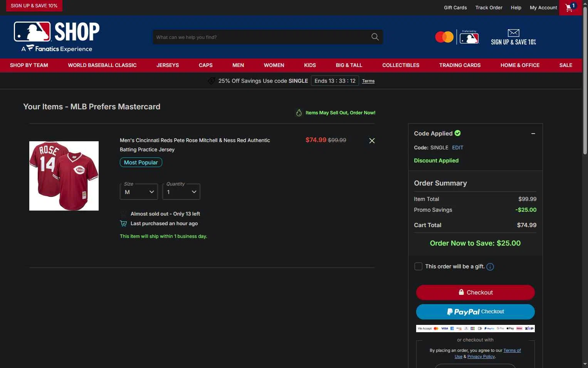This screenshot has width=588, height=368.
Task: Remove Pete Rose jersey with X icon
Action: tap(372, 141)
